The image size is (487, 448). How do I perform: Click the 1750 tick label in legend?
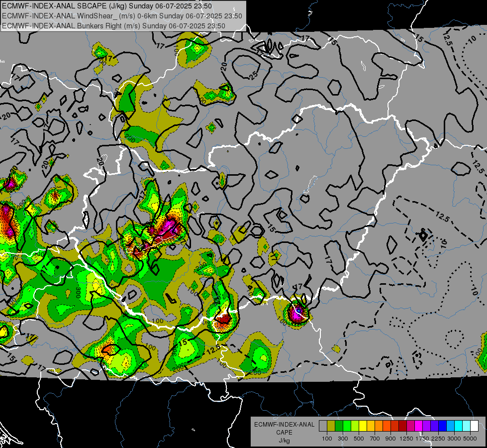tap(422, 439)
